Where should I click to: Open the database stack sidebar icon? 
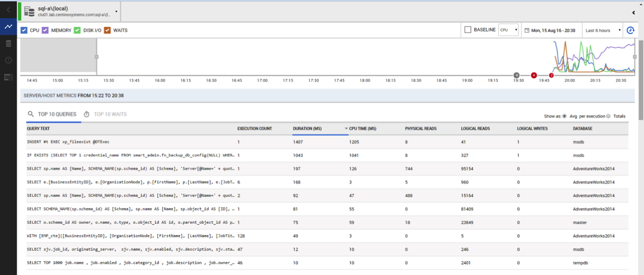[8, 44]
